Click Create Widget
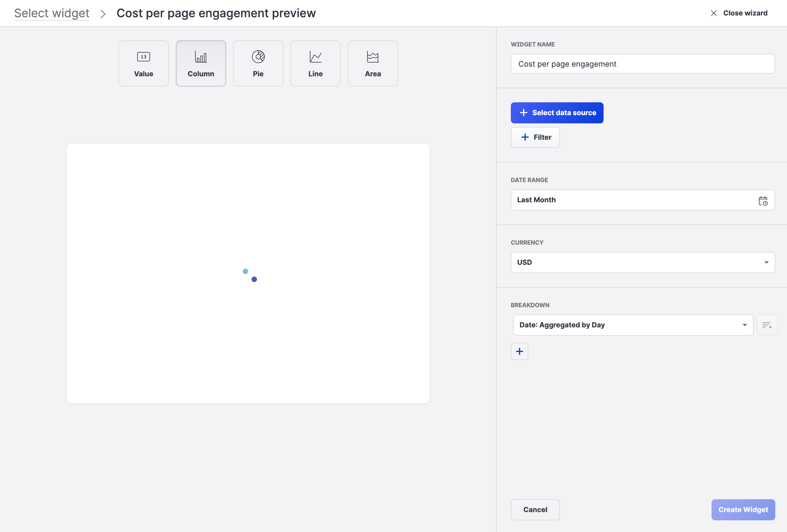This screenshot has width=787, height=532. click(743, 510)
